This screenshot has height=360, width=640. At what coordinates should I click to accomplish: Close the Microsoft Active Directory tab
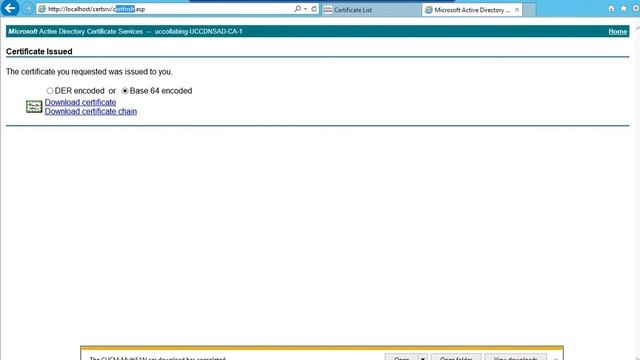tap(517, 10)
